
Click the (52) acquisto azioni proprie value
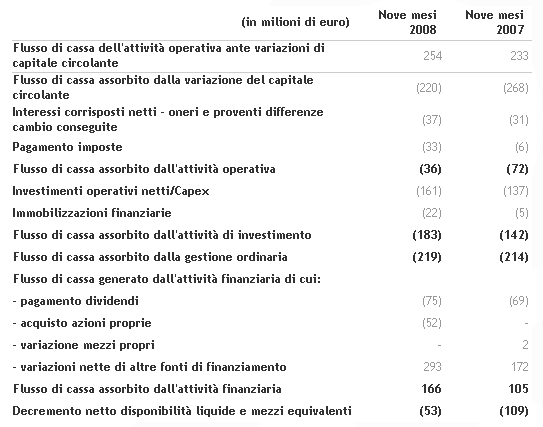click(x=432, y=323)
